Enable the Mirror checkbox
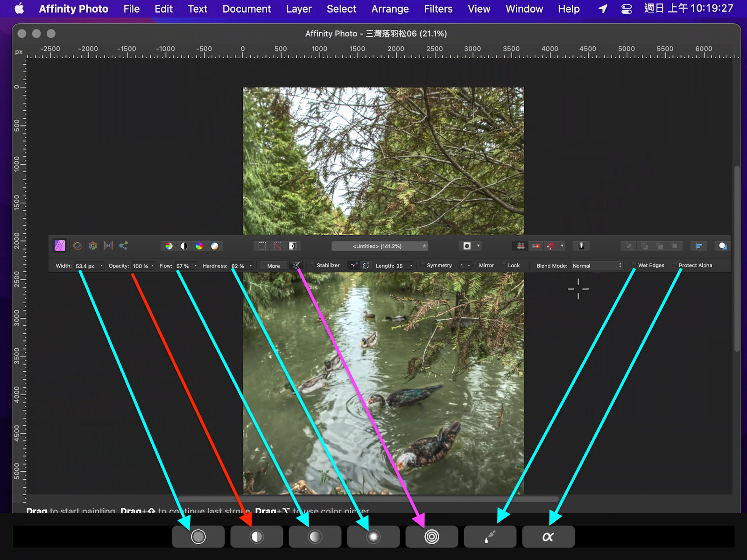Screen dimensions: 747x560 475,266
